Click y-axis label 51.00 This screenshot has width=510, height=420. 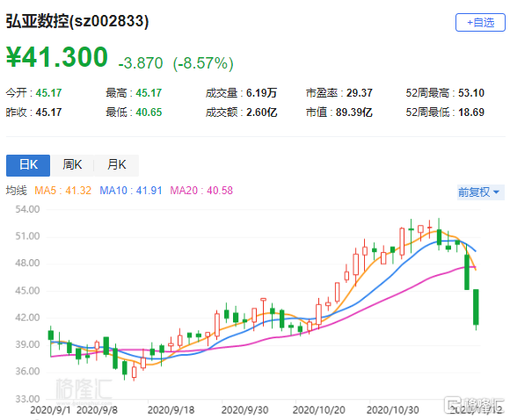tap(27, 236)
